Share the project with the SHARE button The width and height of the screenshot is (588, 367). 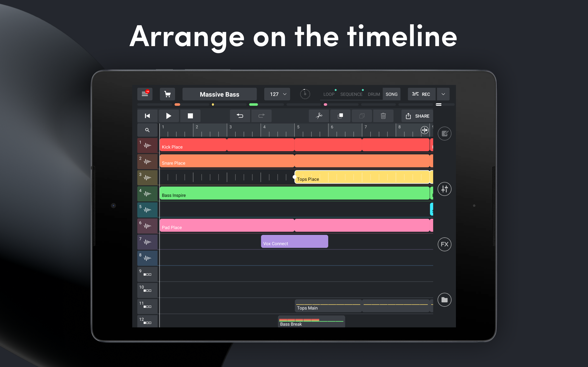[x=417, y=116]
